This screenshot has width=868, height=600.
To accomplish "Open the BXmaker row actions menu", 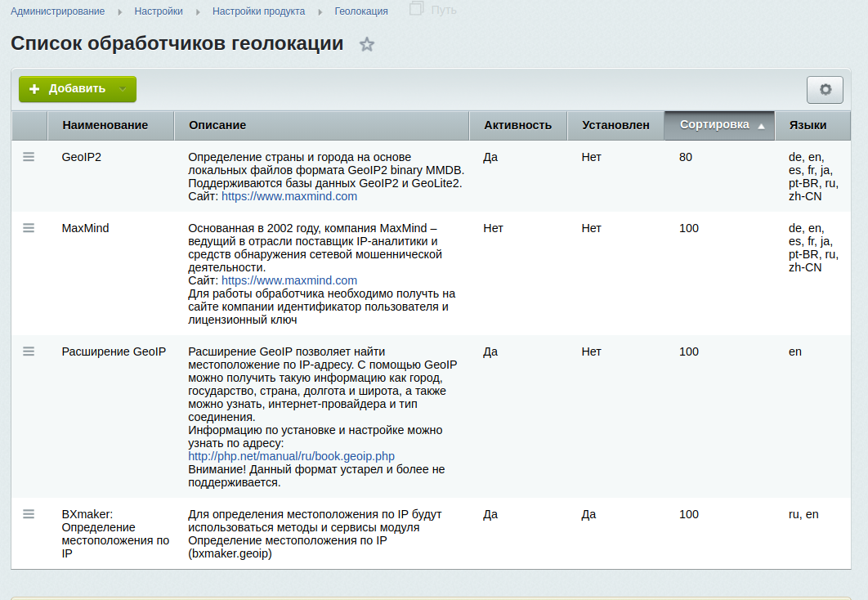I will [x=29, y=514].
